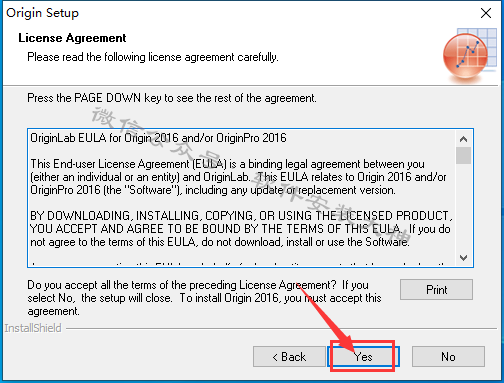Click the 'This End-user License Agreement' paragraph
Viewport: 504px width, 383px height.
click(x=238, y=177)
